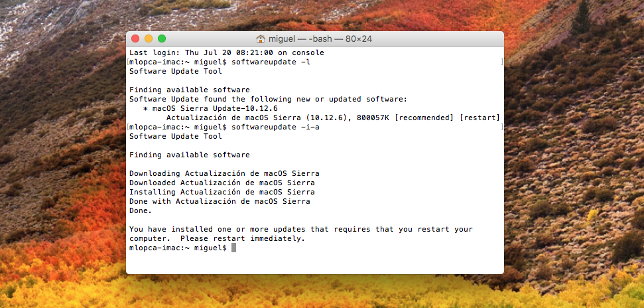Close the Terminal window with red button
The image size is (644, 308).
pyautogui.click(x=135, y=38)
